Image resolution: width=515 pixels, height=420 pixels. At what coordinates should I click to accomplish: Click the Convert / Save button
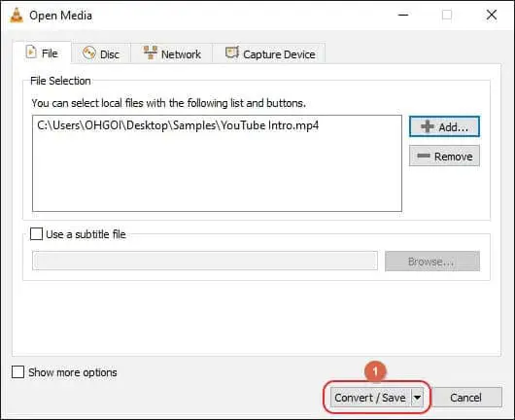coord(370,398)
